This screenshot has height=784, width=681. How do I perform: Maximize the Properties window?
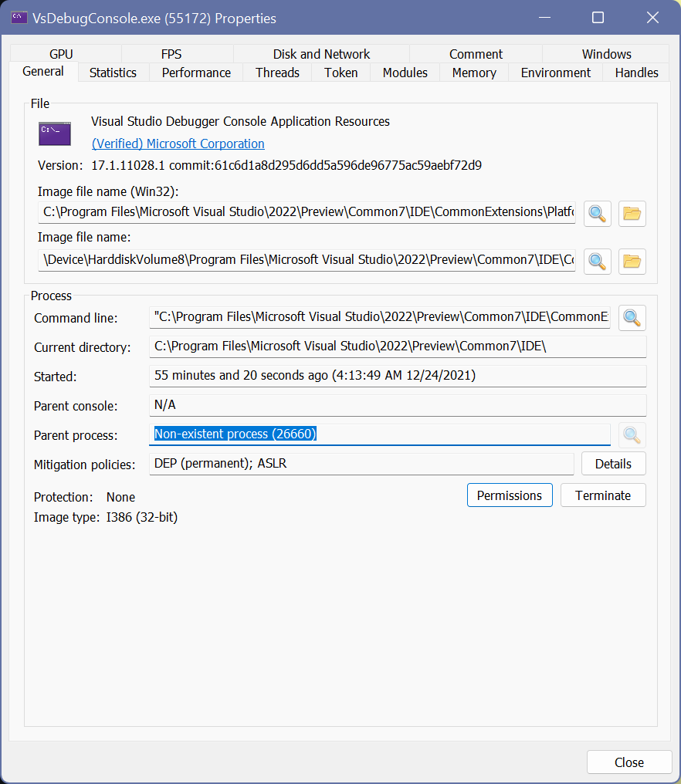pos(598,18)
